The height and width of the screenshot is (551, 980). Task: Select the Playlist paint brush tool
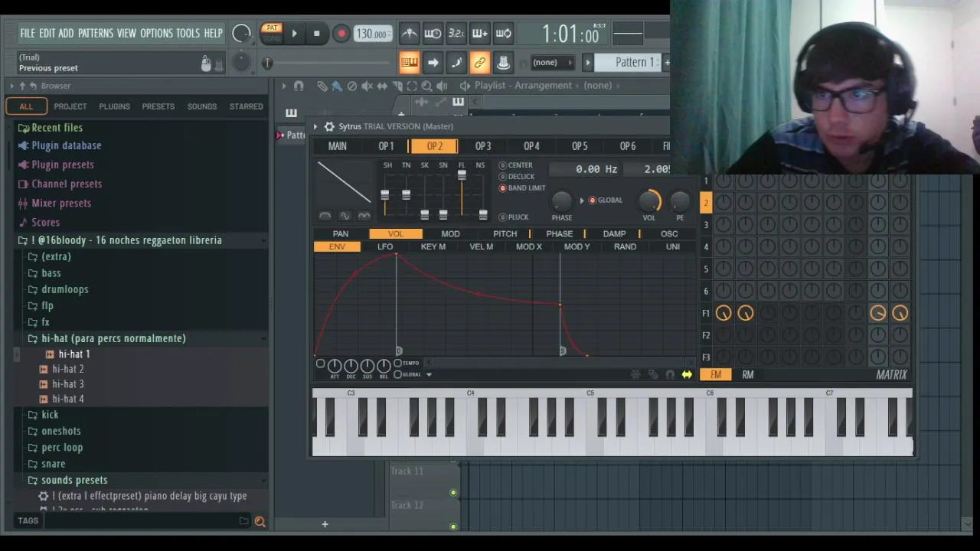[337, 86]
